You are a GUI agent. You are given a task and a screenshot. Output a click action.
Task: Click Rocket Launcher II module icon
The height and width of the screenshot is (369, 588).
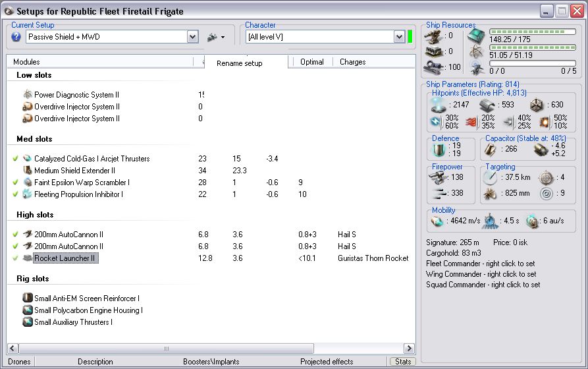click(x=28, y=258)
